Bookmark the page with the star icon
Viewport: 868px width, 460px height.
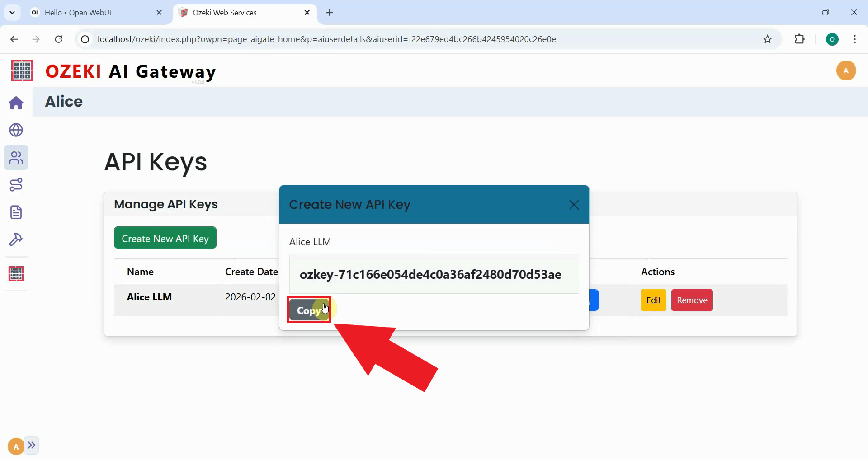pyautogui.click(x=767, y=39)
